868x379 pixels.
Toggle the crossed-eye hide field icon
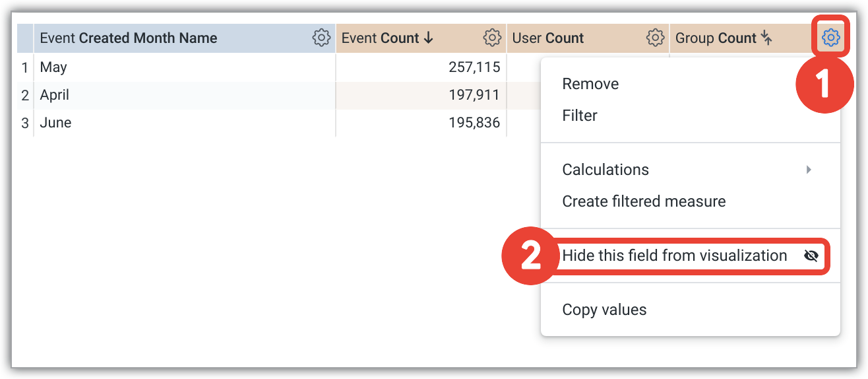coord(811,256)
